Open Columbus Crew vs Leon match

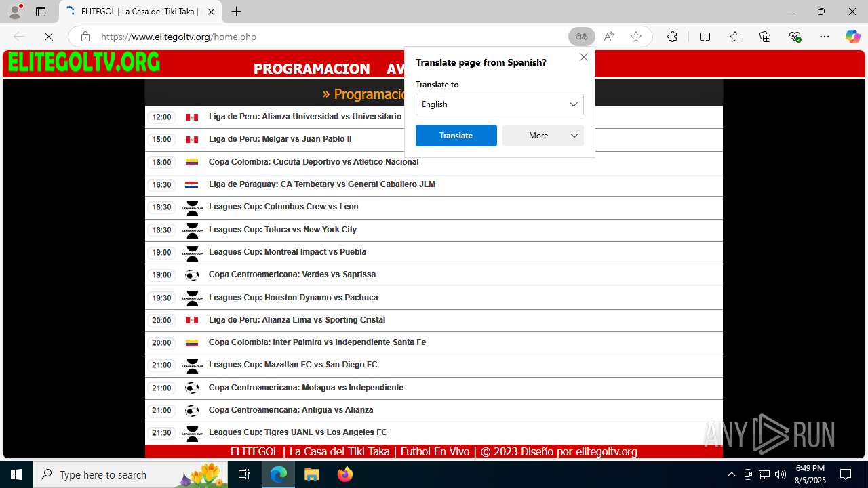283,207
